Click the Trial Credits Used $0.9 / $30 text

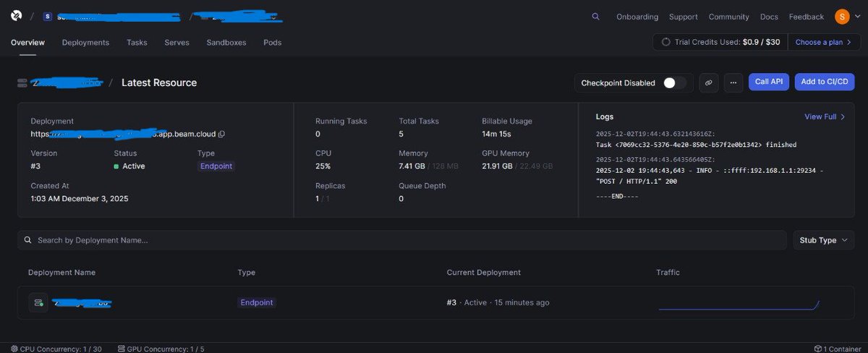727,42
